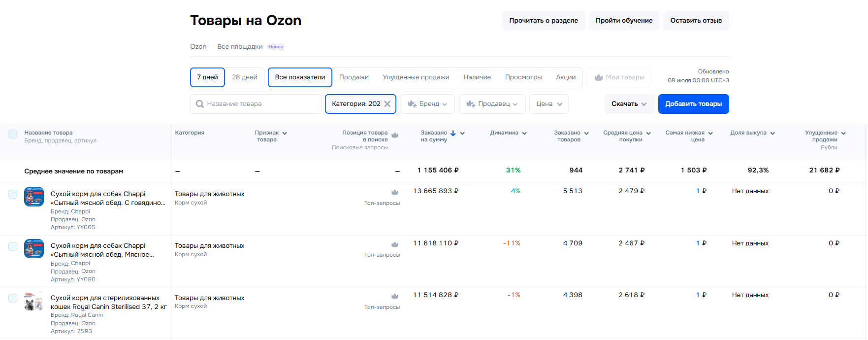The height and width of the screenshot is (340, 868).
Task: Open Динамика column dropdown
Action: click(x=524, y=133)
